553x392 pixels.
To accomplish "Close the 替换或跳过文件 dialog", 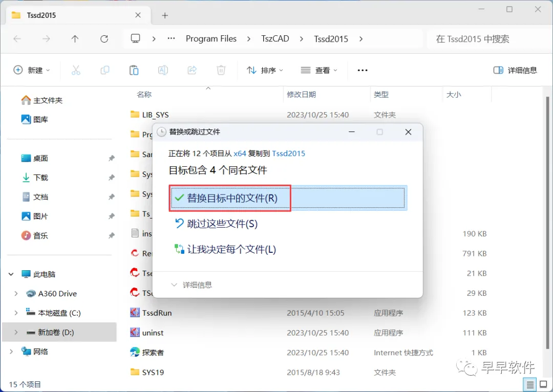I will click(408, 132).
